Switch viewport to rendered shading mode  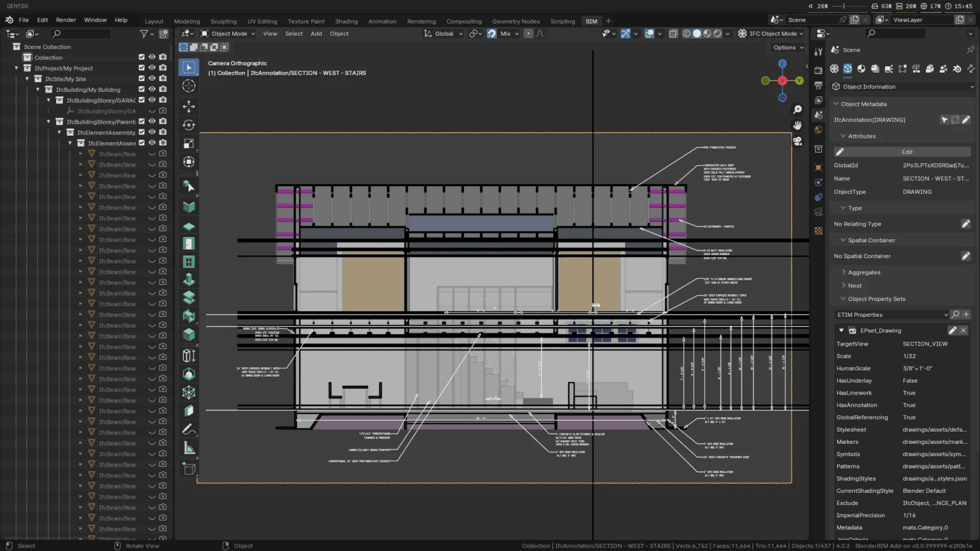[x=716, y=33]
